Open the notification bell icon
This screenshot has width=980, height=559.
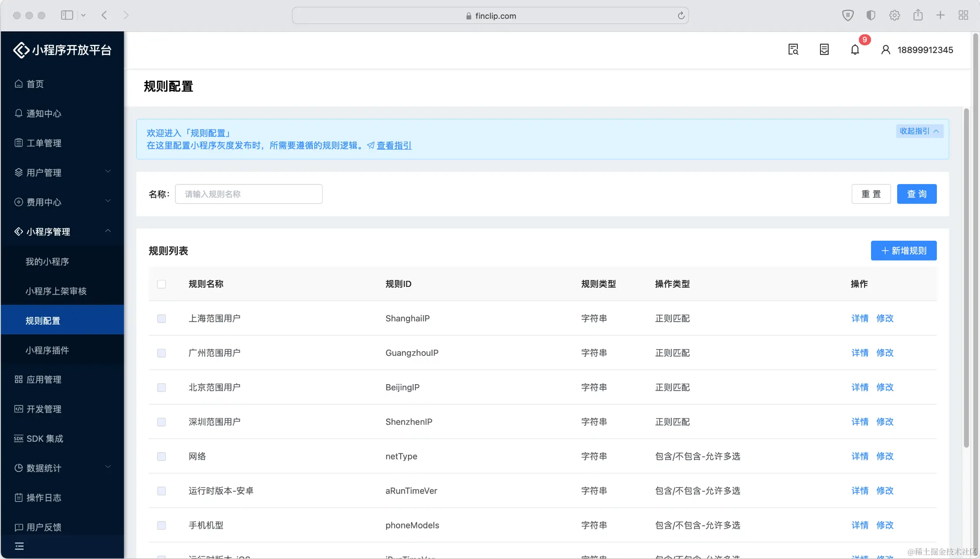pos(855,50)
